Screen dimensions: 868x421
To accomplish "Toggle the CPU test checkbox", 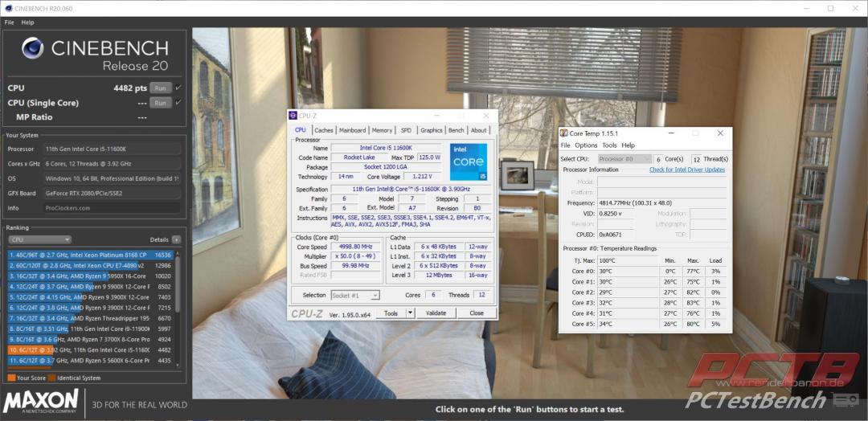I will [x=178, y=88].
